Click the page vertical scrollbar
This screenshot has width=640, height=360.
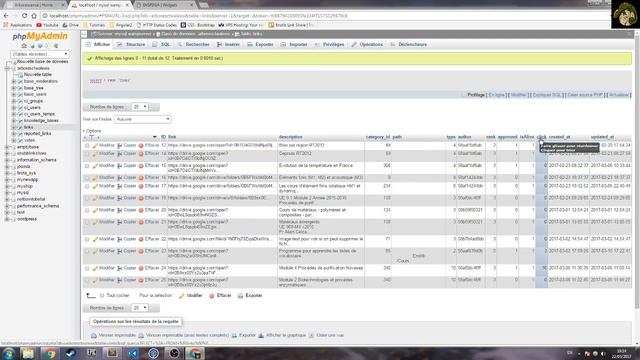point(637,171)
